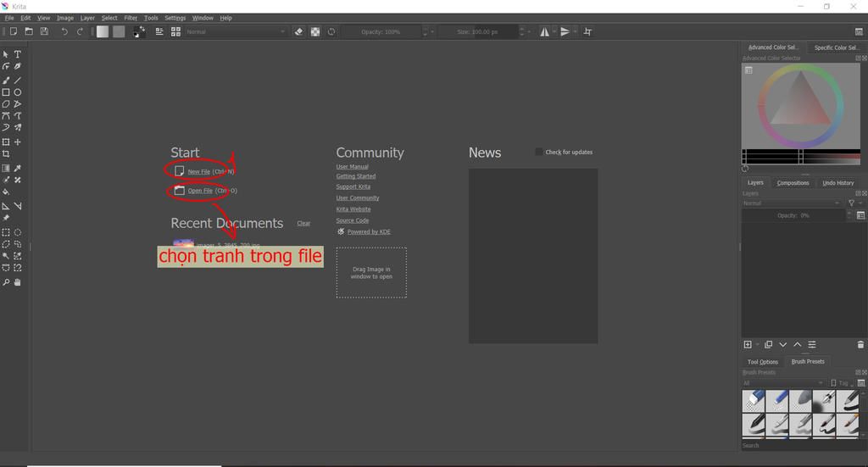
Task: Open the layer filter funnel dropdown
Action: tap(854, 203)
